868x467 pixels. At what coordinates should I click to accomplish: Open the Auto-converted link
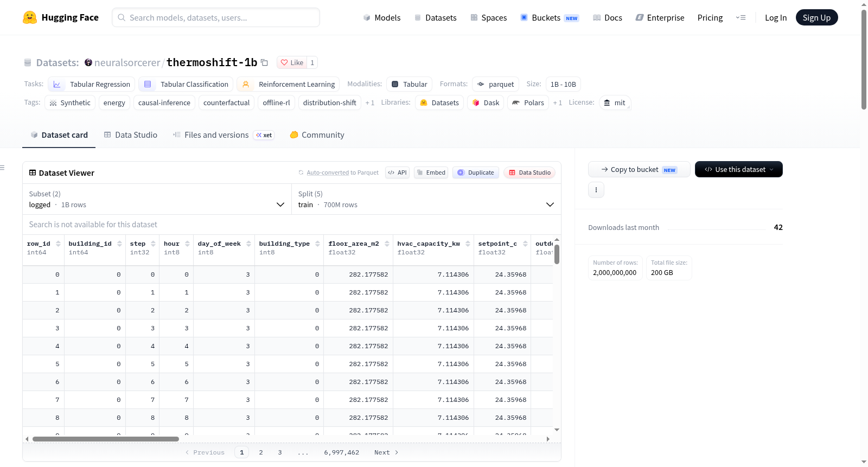(x=328, y=172)
